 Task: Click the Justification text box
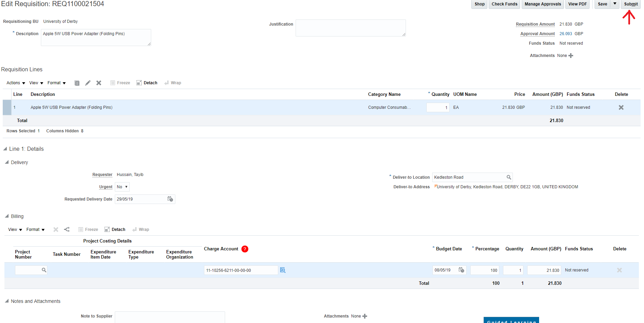point(350,28)
